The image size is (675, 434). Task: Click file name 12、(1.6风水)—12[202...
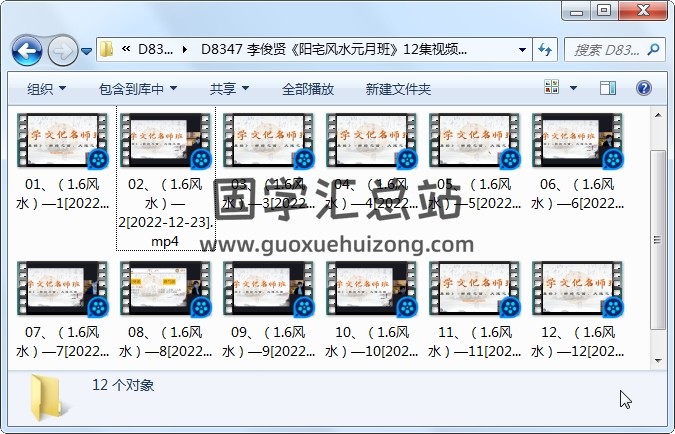pyautogui.click(x=577, y=341)
